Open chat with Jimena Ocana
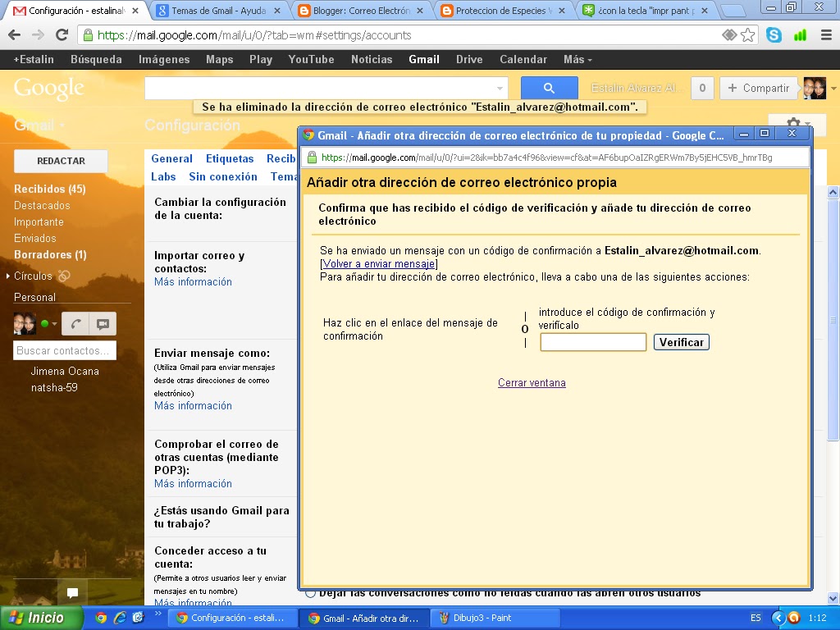Image resolution: width=840 pixels, height=630 pixels. 65,371
